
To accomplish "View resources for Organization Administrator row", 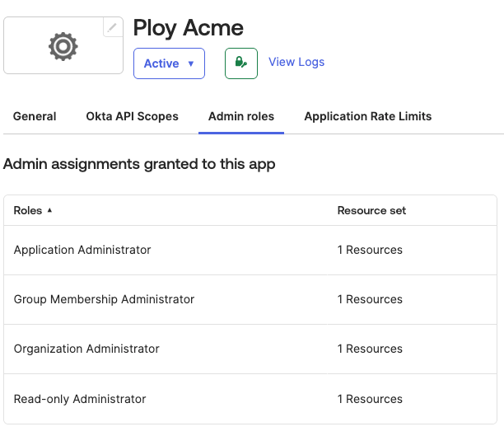I will (x=370, y=349).
